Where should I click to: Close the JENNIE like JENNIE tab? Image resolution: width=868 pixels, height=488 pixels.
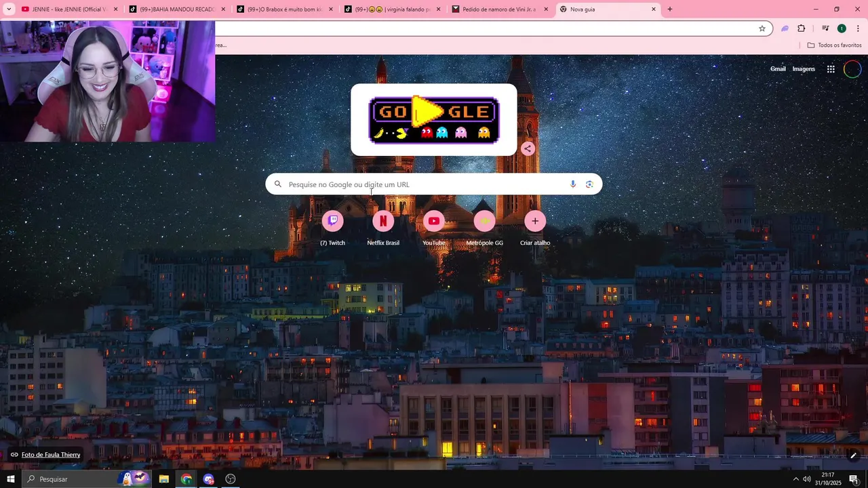tap(115, 9)
